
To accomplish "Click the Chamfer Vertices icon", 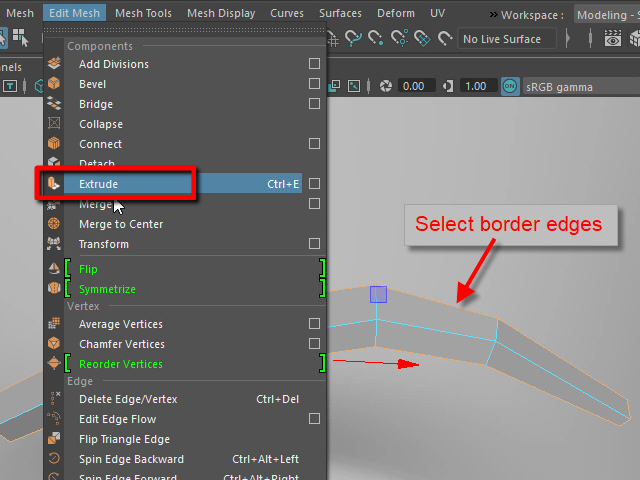I will [x=54, y=344].
